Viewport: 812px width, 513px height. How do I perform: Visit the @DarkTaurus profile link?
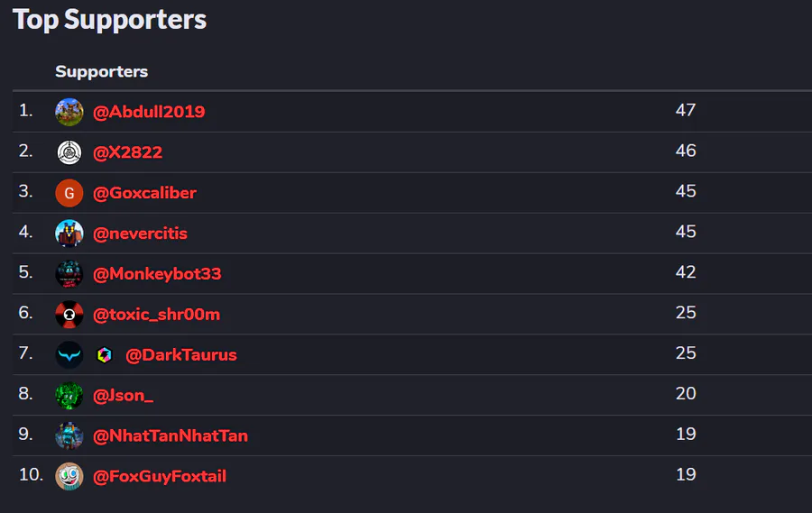point(180,354)
